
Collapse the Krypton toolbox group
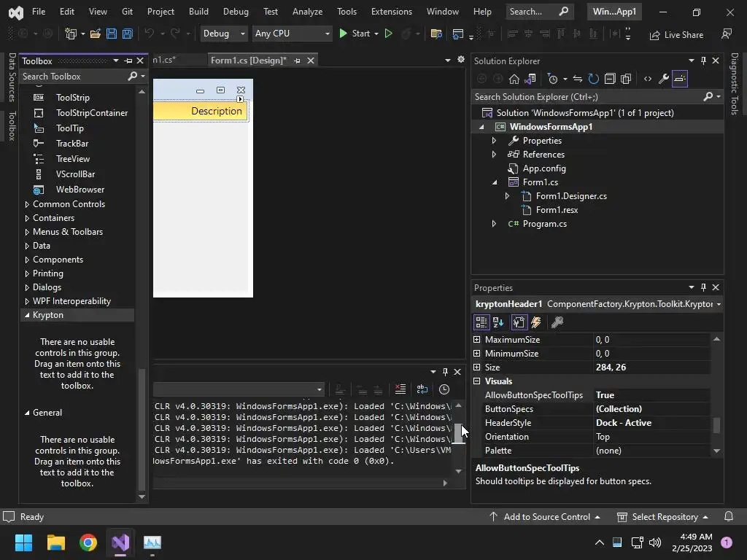coord(27,315)
